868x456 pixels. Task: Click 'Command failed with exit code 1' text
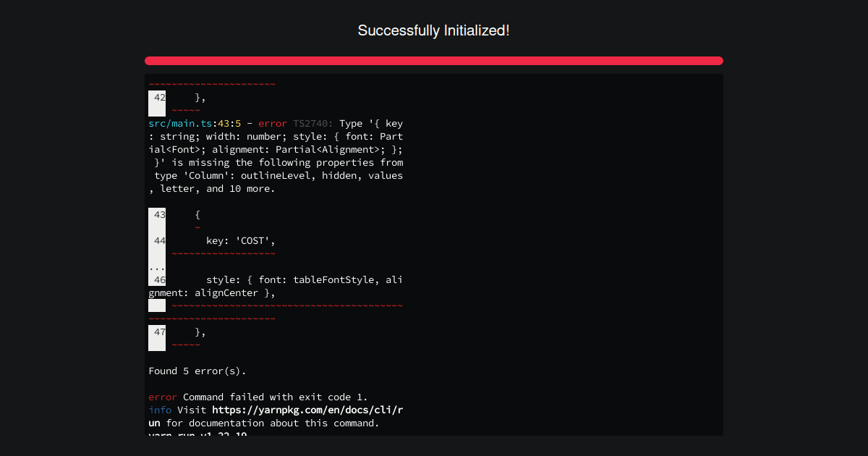pyautogui.click(x=276, y=397)
